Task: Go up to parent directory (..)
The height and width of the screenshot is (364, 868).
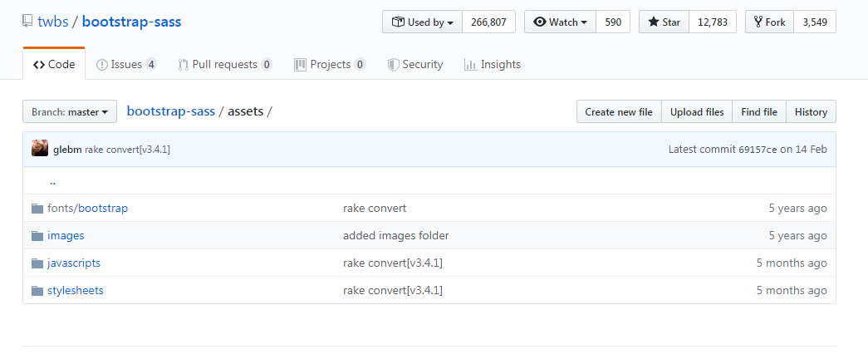Action: (x=52, y=181)
